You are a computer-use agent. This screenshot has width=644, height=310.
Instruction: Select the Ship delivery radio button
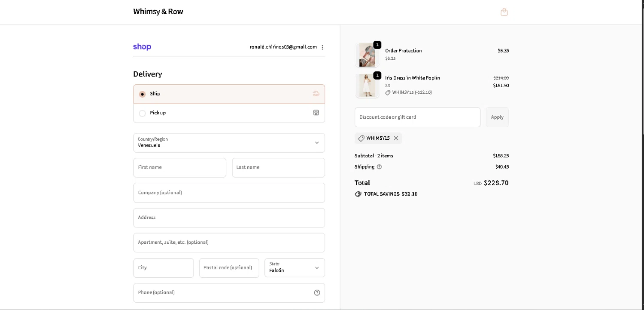143,94
